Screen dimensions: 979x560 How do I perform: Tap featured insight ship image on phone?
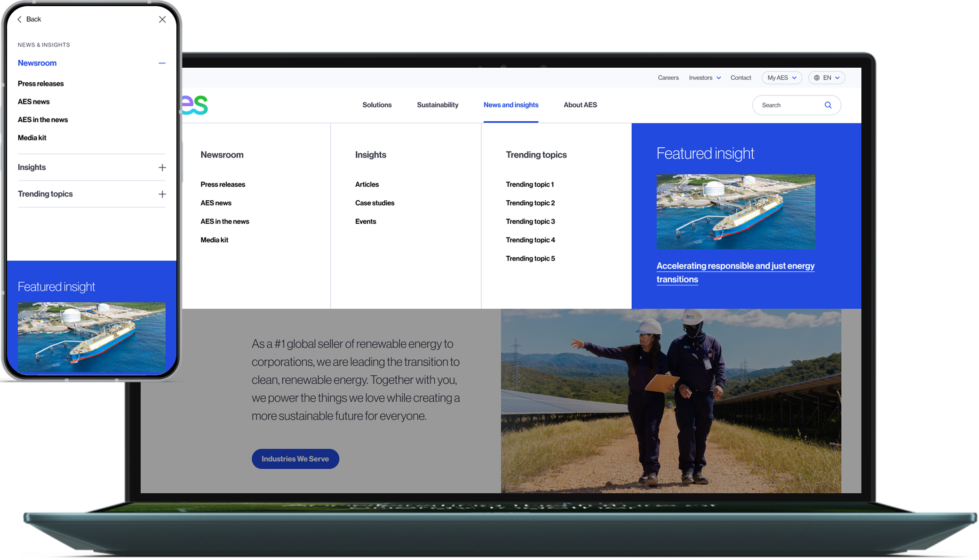point(92,337)
